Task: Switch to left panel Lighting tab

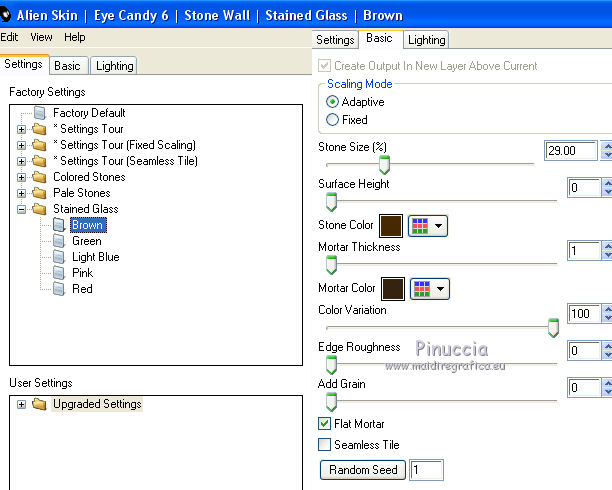Action: point(114,66)
